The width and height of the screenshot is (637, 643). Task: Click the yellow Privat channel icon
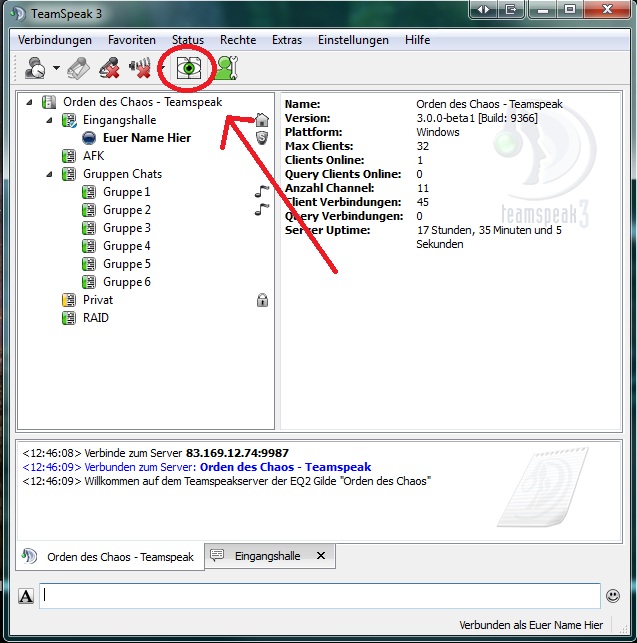pos(69,301)
